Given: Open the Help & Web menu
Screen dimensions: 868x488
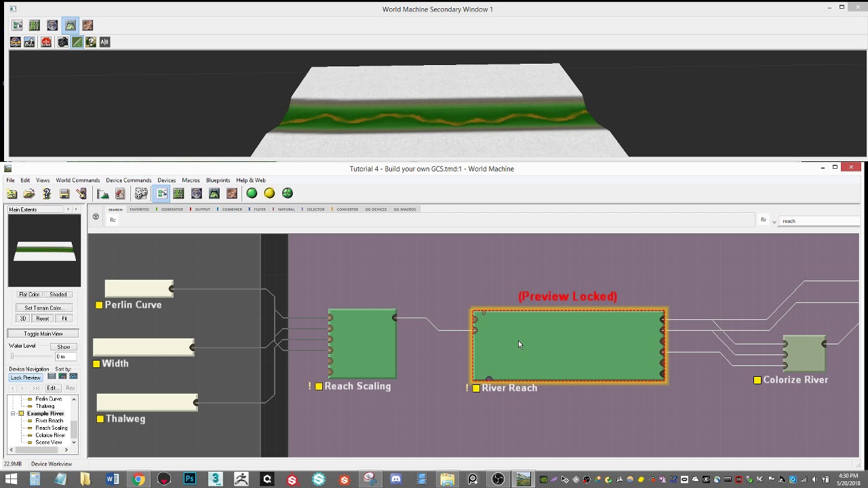Looking at the screenshot, I should click(251, 180).
